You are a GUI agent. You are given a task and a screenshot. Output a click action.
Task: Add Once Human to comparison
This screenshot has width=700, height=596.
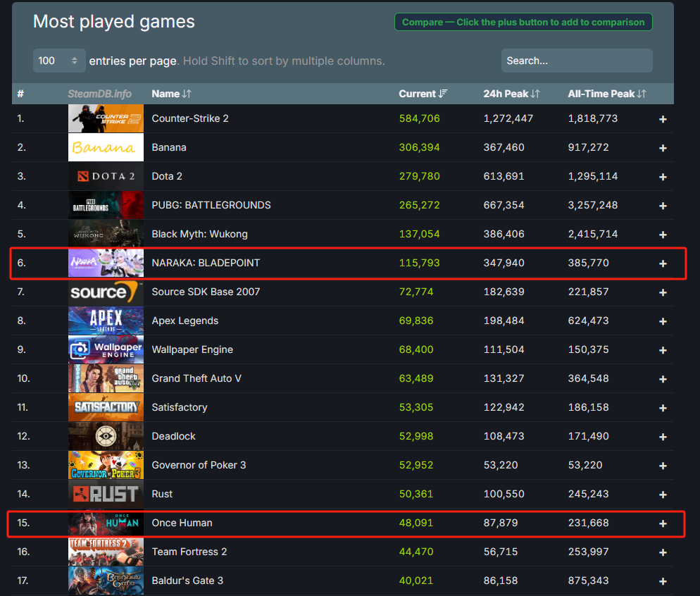663,523
